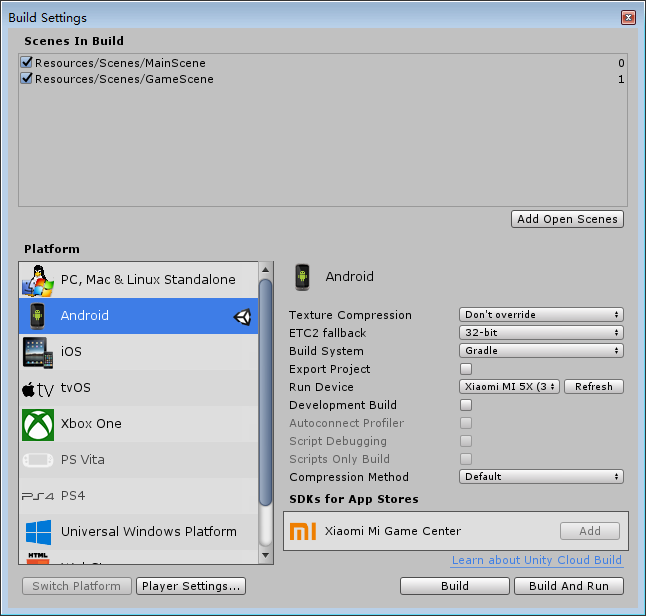Click the build index 1 of GameScene
Image resolution: width=646 pixels, height=616 pixels.
[621, 79]
